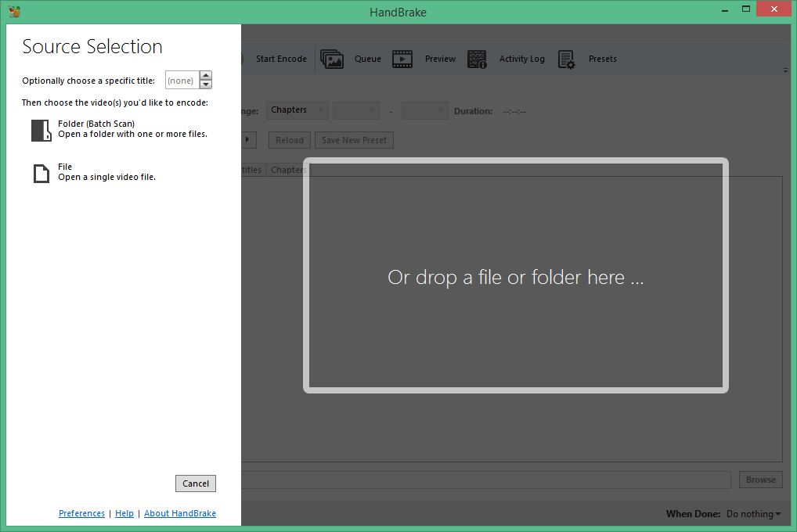Click the destination path field
Image resolution: width=797 pixels, height=532 pixels.
tap(486, 480)
